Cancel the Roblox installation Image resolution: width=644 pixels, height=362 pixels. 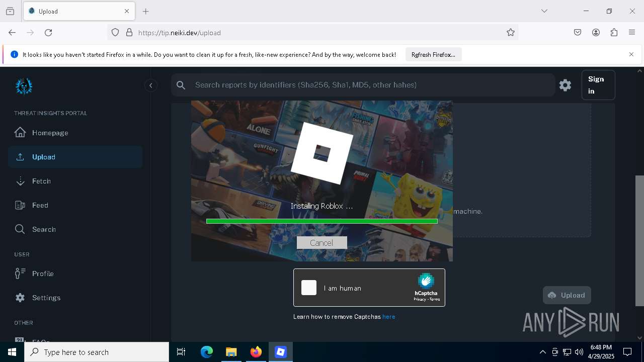pos(321,243)
